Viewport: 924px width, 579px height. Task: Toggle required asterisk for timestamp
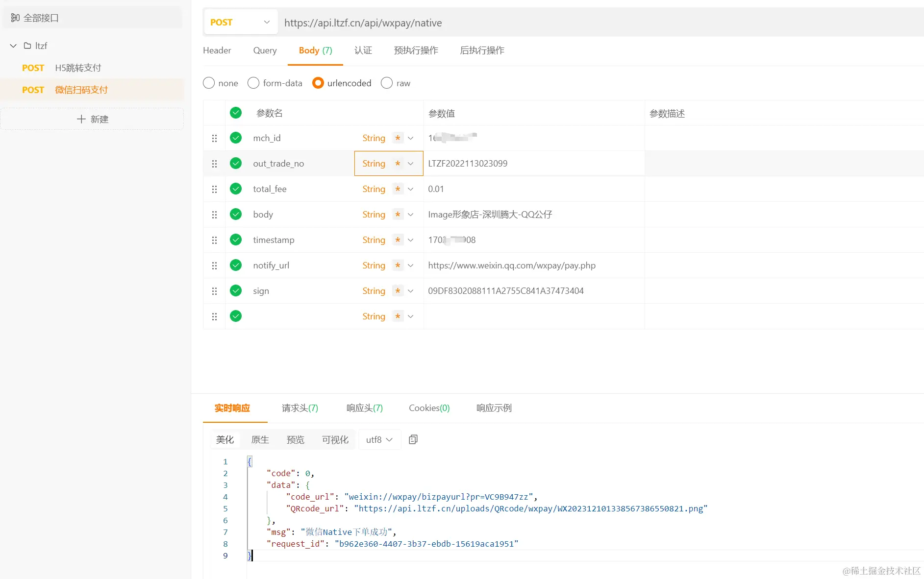coord(398,240)
